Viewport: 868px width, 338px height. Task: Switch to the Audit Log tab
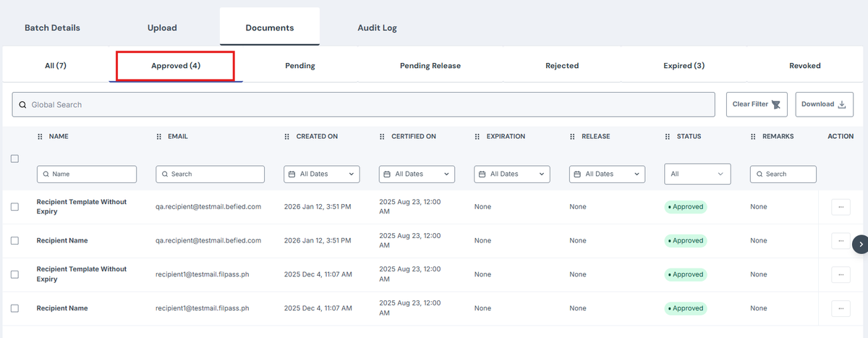[377, 28]
